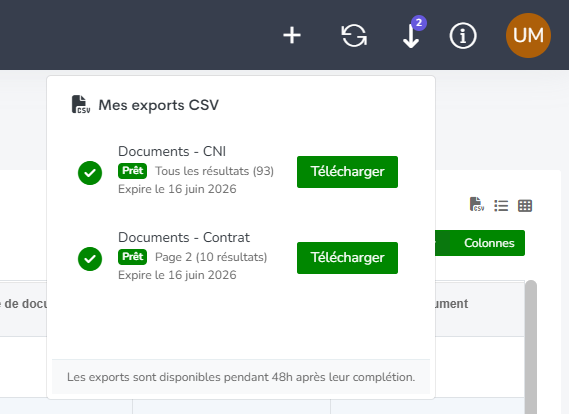Image resolution: width=569 pixels, height=414 pixels.
Task: Select the 'Documents - CNI' title
Action: pyautogui.click(x=172, y=151)
